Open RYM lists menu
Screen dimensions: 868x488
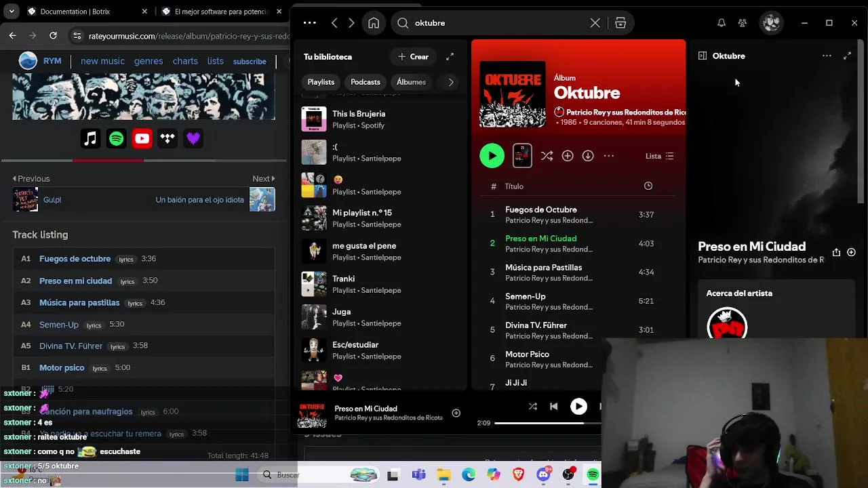(216, 61)
